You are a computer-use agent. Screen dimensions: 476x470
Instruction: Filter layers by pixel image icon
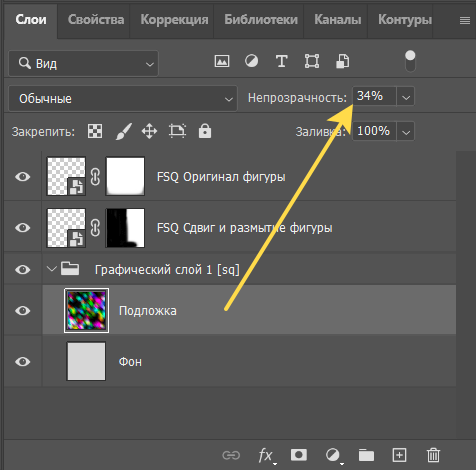pos(222,61)
